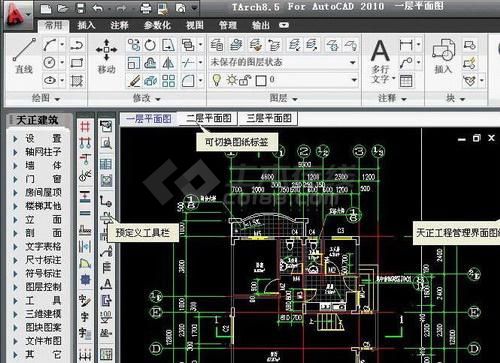This screenshot has height=363, width=500.
Task: Click the Trim tool icon
Action: coord(188,63)
